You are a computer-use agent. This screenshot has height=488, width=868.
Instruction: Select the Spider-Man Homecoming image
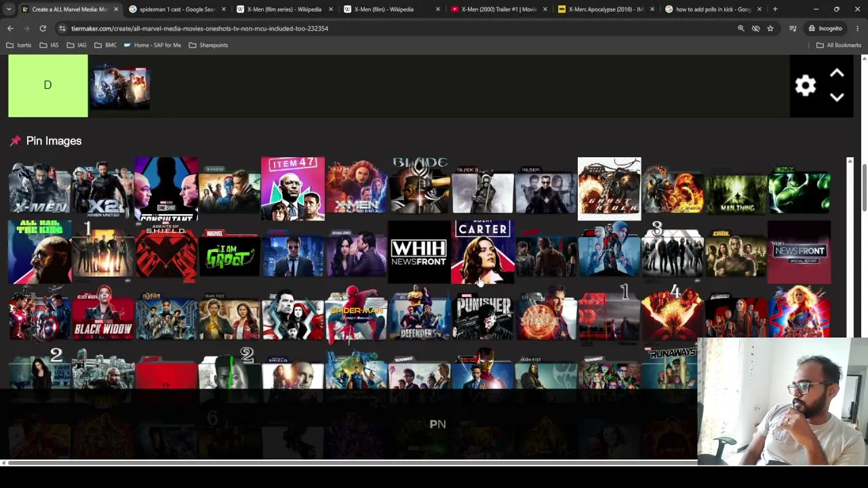[356, 315]
